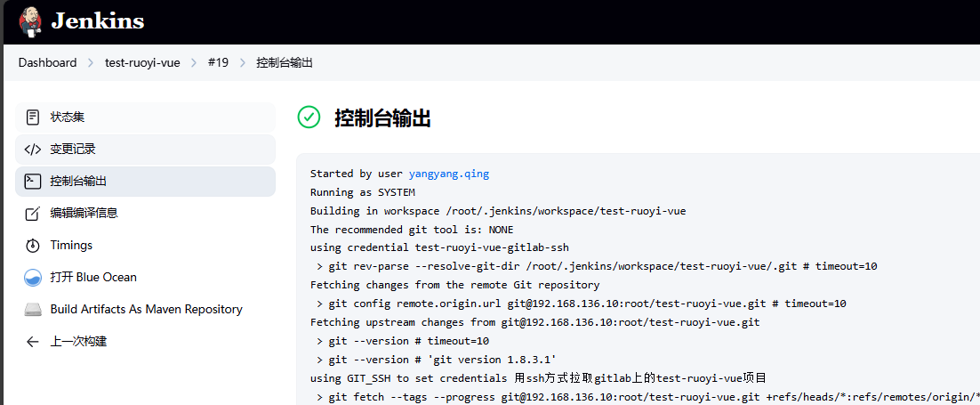This screenshot has width=980, height=405.
Task: Click 'Fetching changes from the remote Git repository'
Action: (x=455, y=285)
